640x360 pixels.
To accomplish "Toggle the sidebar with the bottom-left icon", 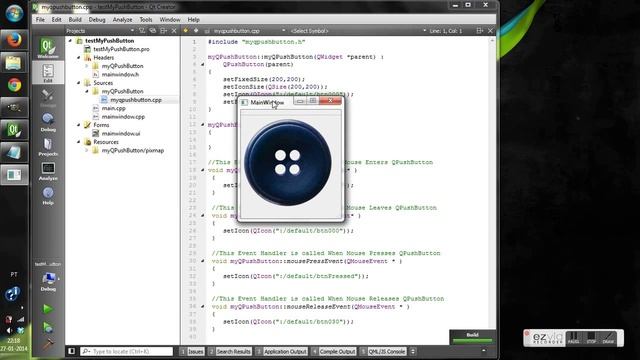I will [71, 351].
